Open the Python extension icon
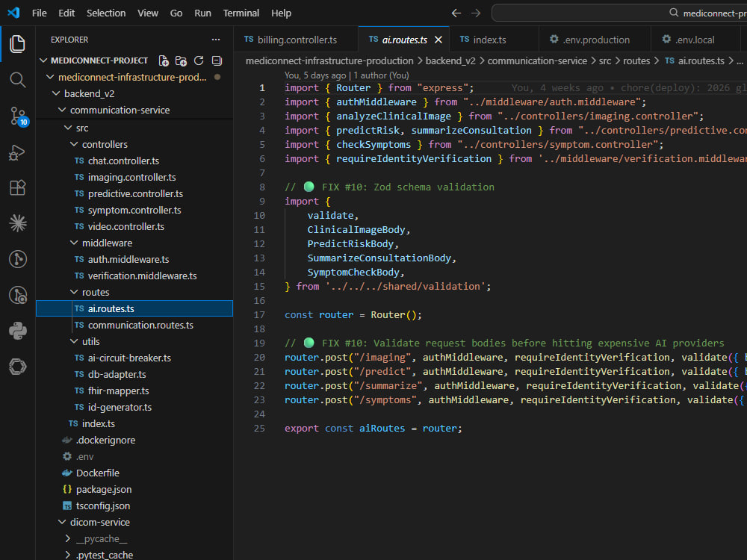This screenshot has height=560, width=747. pyautogui.click(x=18, y=331)
